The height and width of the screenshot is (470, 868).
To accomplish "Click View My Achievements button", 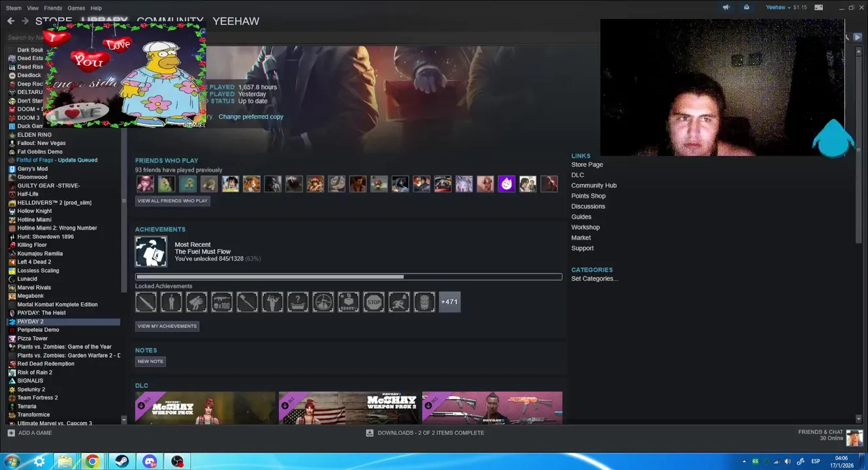I will (167, 326).
